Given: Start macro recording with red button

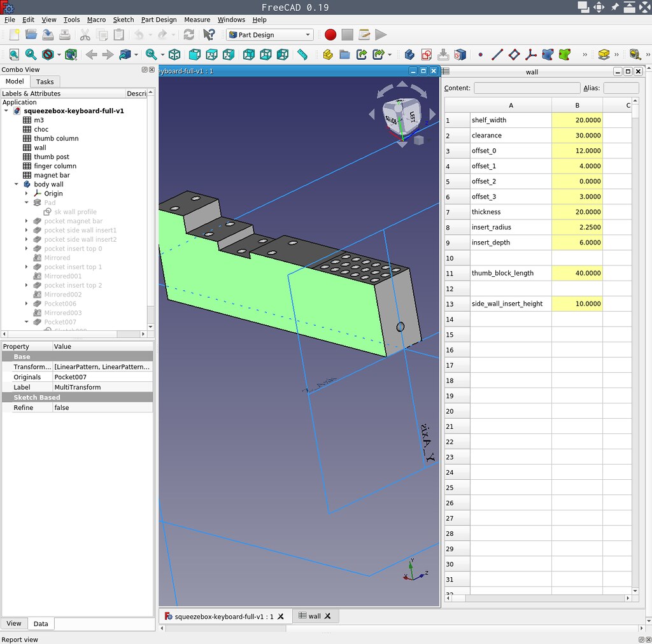Looking at the screenshot, I should coord(330,35).
